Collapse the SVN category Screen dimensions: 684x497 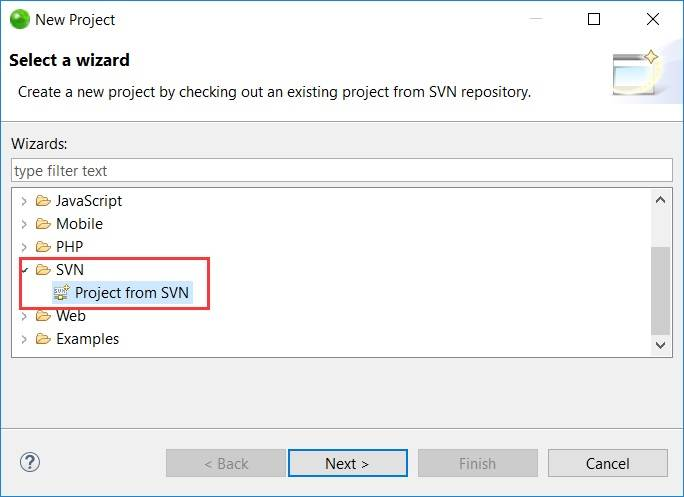tap(25, 270)
